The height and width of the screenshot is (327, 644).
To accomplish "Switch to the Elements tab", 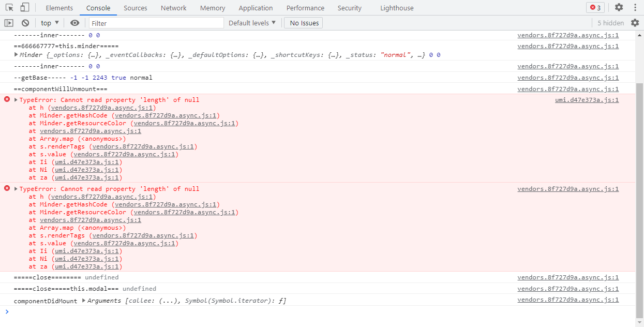I will [59, 8].
